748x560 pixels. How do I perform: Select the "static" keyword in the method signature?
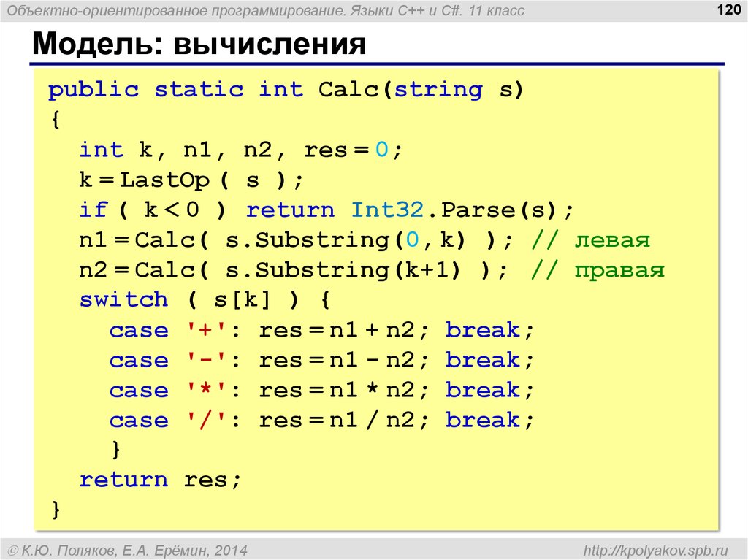198,90
